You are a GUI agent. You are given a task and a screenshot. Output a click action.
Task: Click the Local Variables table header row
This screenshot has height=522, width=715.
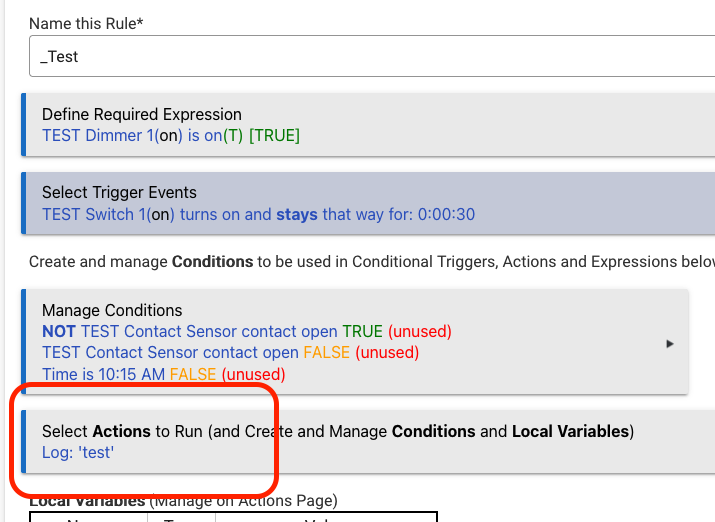click(233, 517)
